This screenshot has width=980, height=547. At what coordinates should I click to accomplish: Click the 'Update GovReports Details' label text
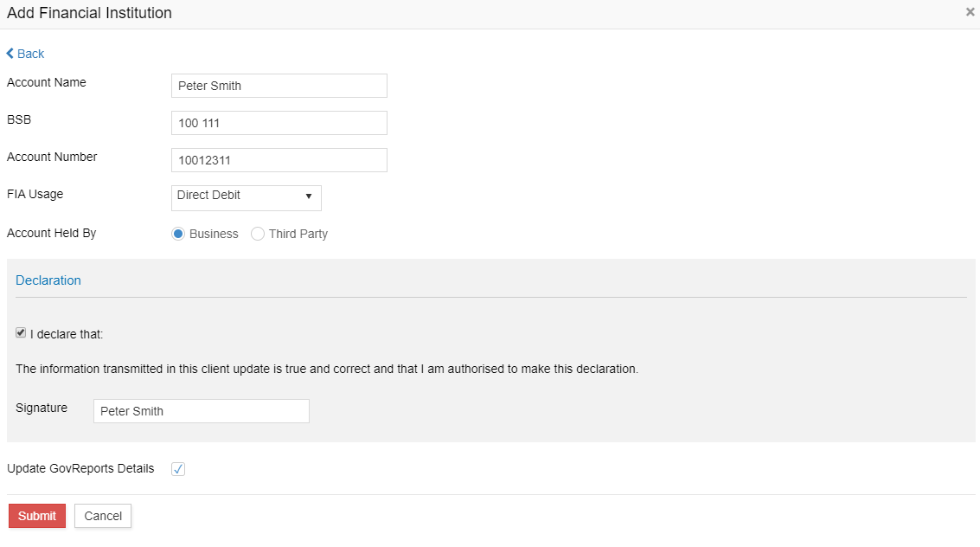point(80,468)
